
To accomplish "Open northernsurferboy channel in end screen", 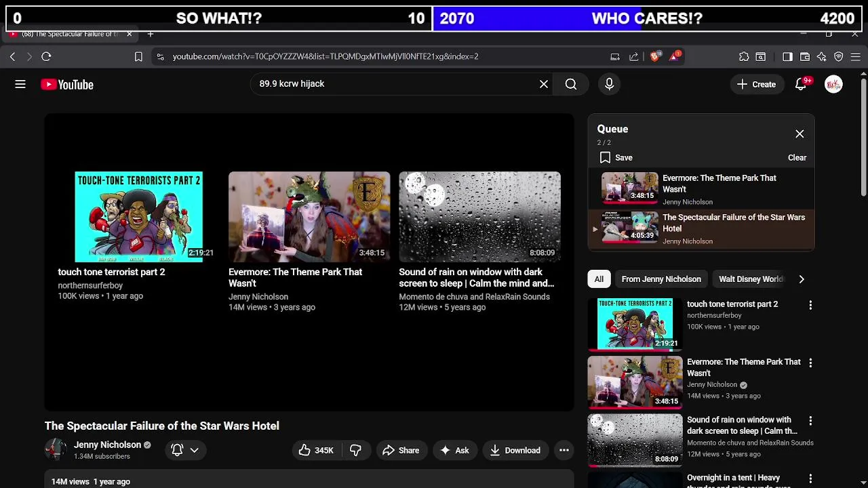I will click(90, 286).
